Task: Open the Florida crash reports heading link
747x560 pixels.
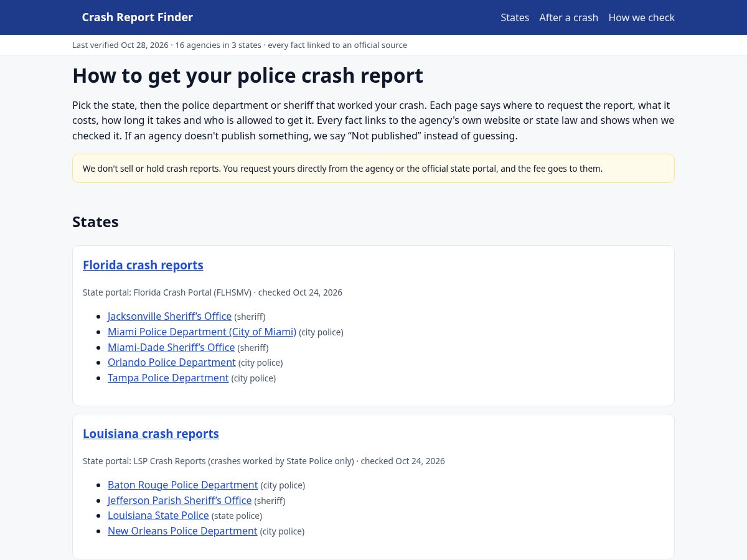Action: (x=143, y=265)
